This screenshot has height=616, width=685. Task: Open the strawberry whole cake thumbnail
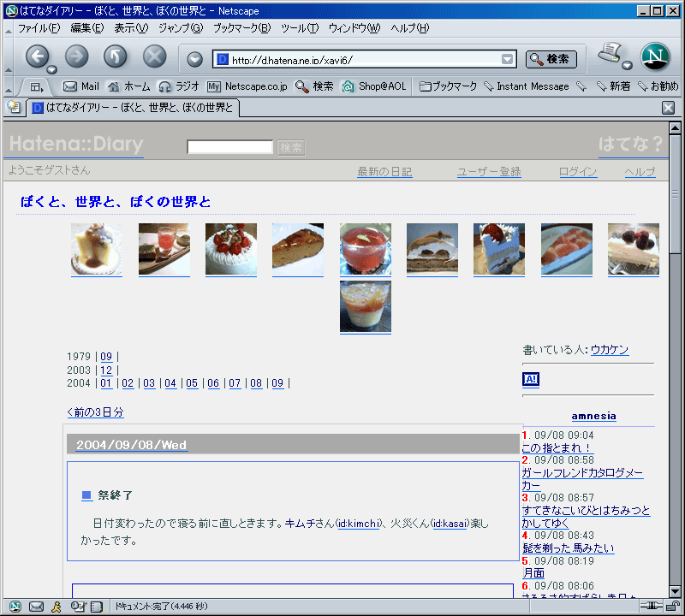pos(231,249)
